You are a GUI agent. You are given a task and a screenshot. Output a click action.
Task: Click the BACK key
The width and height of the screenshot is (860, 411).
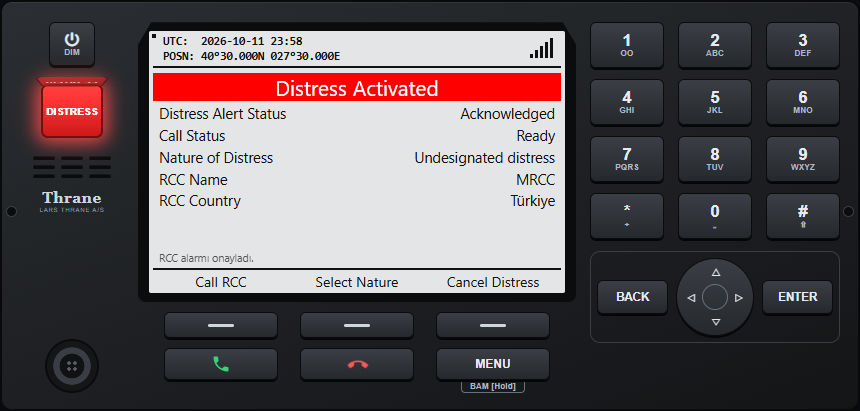632,297
